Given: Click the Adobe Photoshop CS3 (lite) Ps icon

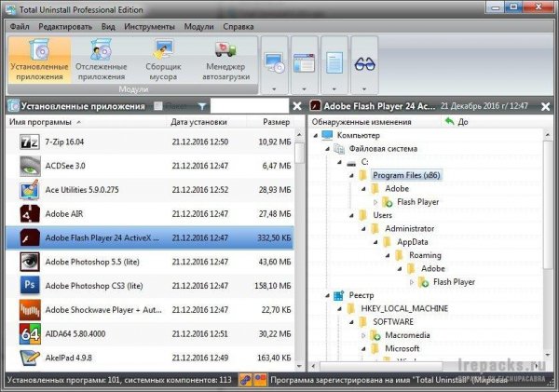Looking at the screenshot, I should tap(30, 286).
